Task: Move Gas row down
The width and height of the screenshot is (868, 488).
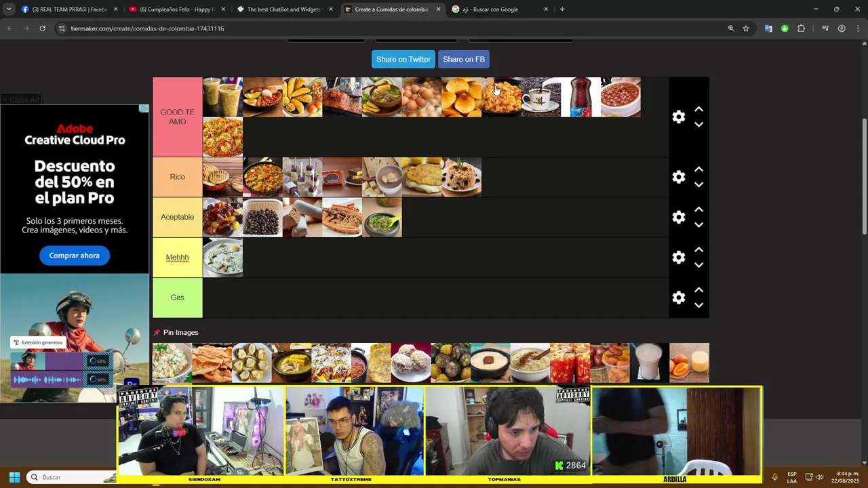Action: pyautogui.click(x=698, y=306)
